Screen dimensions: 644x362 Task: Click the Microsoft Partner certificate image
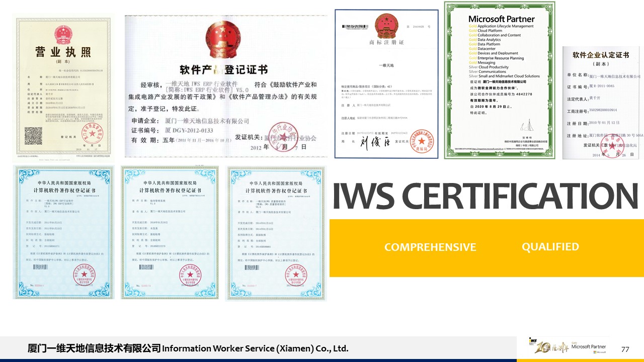[499, 80]
